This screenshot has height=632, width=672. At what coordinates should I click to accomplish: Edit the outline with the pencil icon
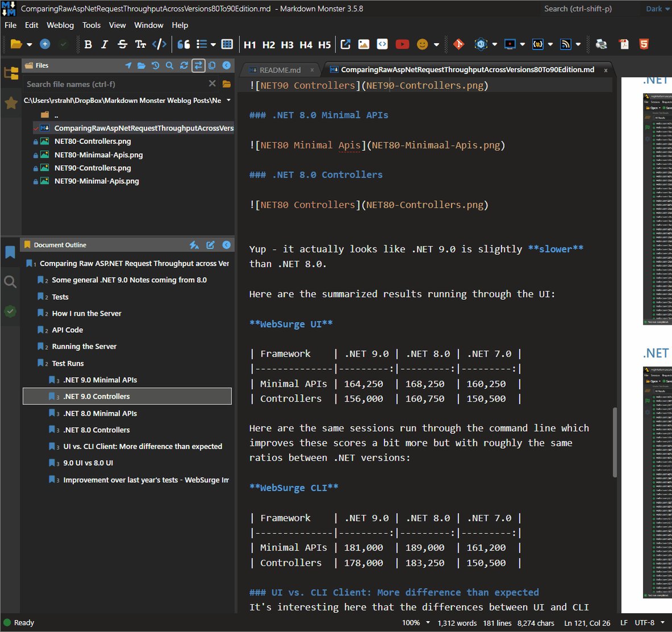210,245
